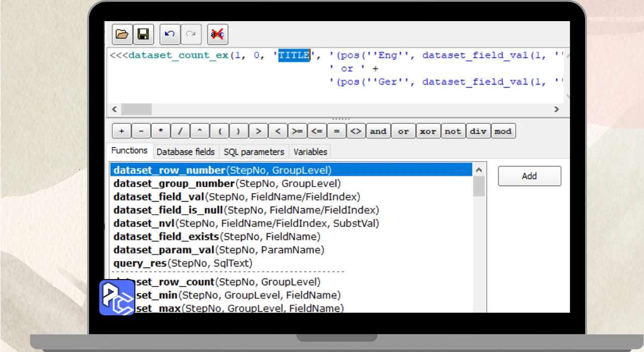Viewport: 644px width, 352px height.
Task: Click the PC logo badge
Action: click(117, 298)
